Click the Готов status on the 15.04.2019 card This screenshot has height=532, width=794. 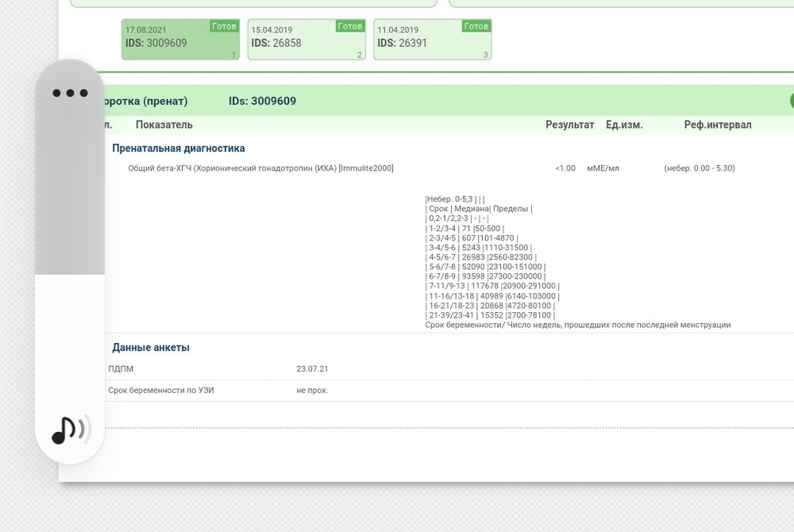click(350, 26)
